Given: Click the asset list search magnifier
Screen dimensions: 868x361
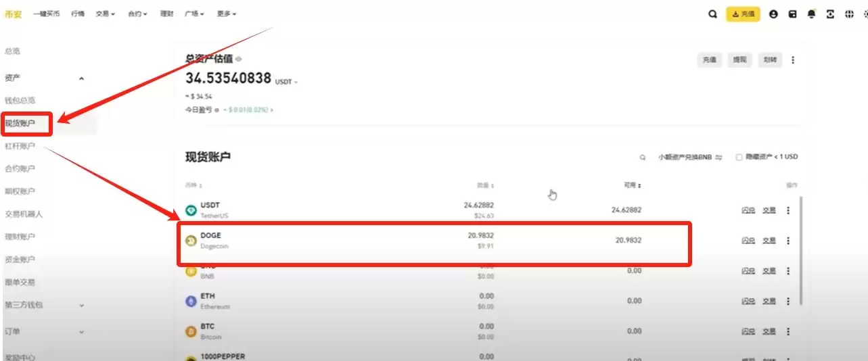Looking at the screenshot, I should point(643,157).
